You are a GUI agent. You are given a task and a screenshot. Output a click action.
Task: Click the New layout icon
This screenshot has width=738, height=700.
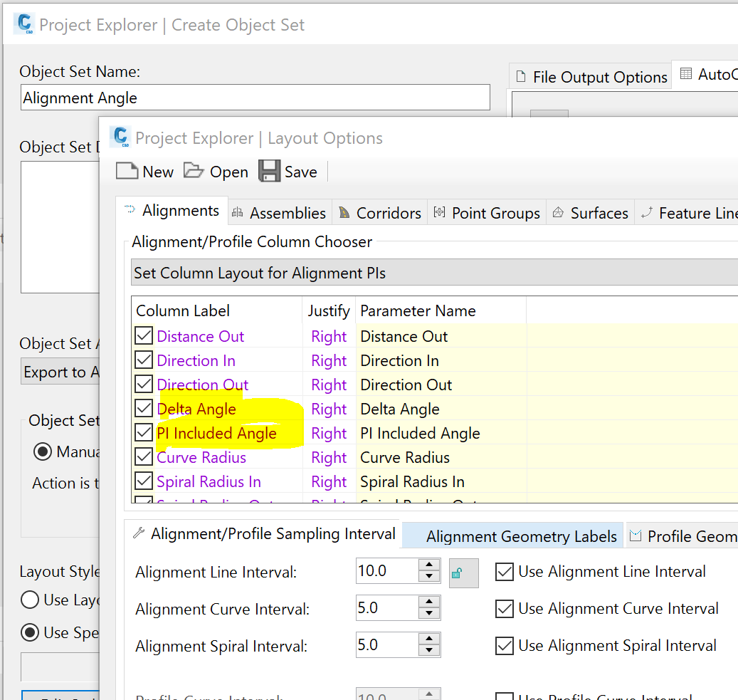point(127,172)
